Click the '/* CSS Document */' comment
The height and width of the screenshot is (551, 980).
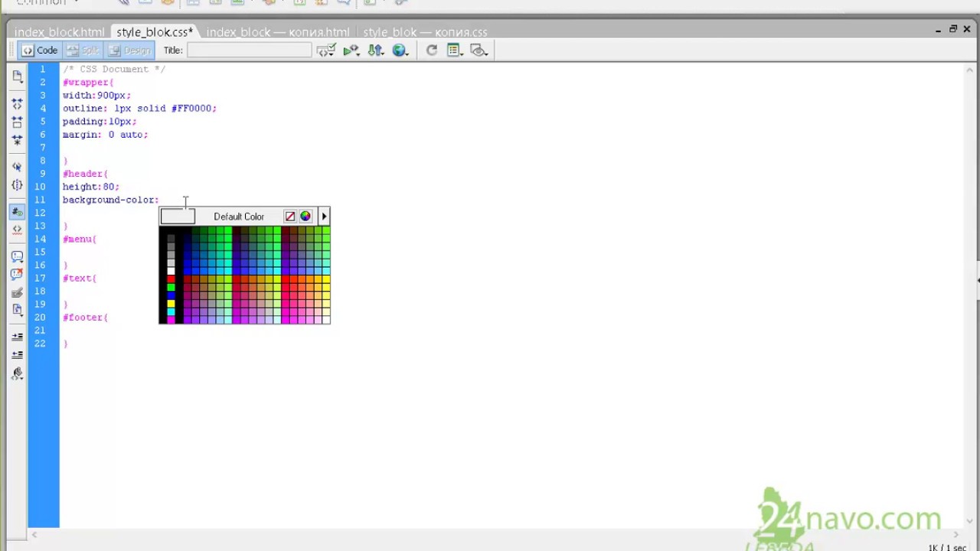coord(114,69)
